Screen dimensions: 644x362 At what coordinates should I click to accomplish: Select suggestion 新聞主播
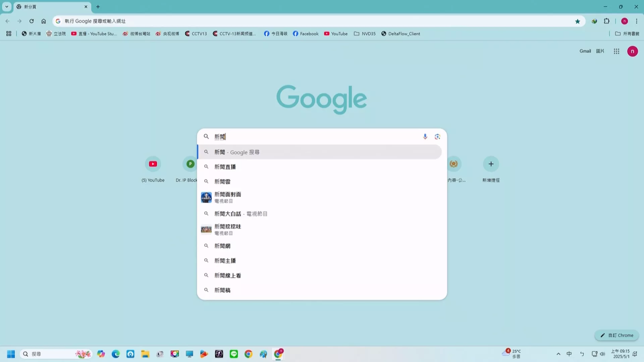[320, 260]
